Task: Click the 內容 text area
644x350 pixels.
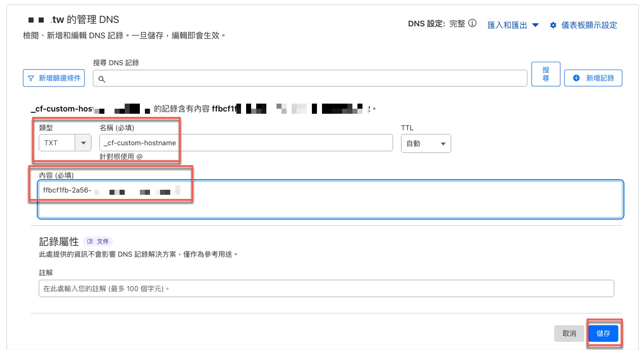Action: click(x=330, y=199)
